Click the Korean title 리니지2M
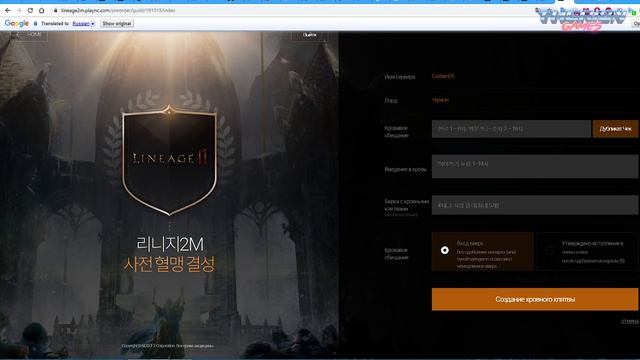The height and width of the screenshot is (360, 640). 169,244
